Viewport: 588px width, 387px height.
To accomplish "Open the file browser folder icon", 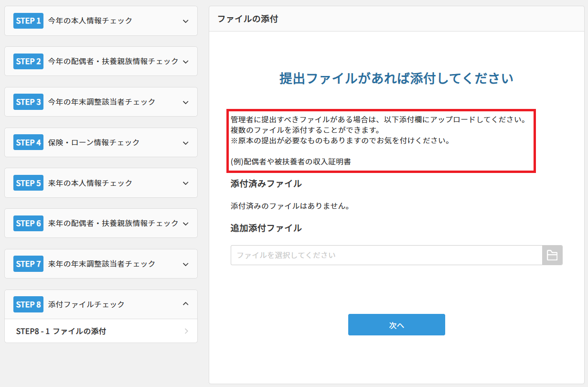I will coord(553,255).
